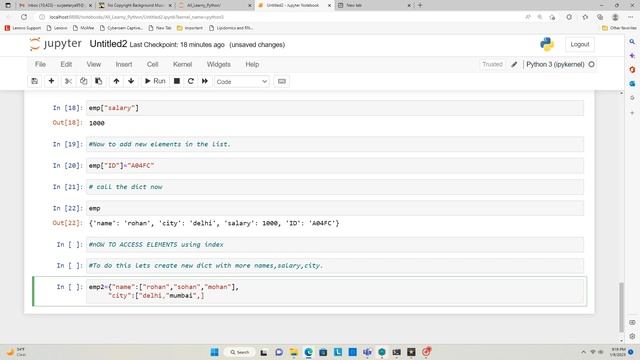Viewport: 640px width, 360px height.
Task: Move selected cell up
Action: 116,81
